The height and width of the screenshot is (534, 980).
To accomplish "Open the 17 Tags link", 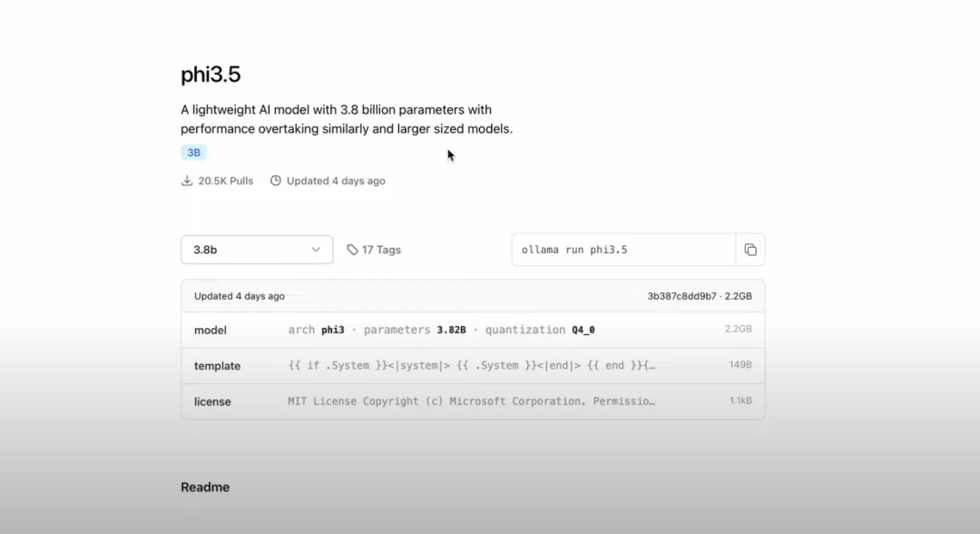I will tap(381, 250).
